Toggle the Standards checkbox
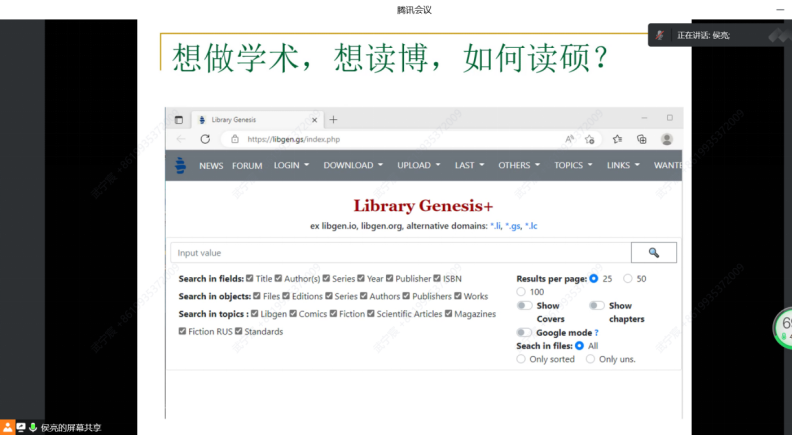This screenshot has width=793, height=436. click(239, 331)
